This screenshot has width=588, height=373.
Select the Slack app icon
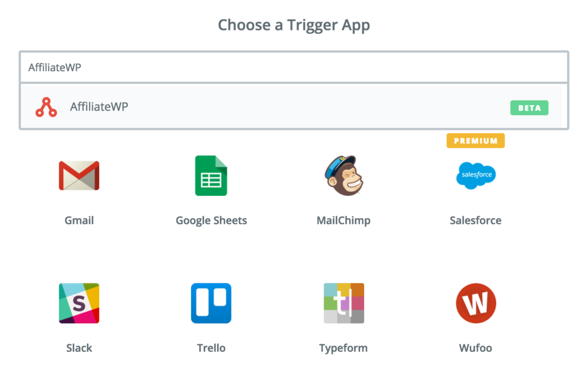tap(79, 303)
